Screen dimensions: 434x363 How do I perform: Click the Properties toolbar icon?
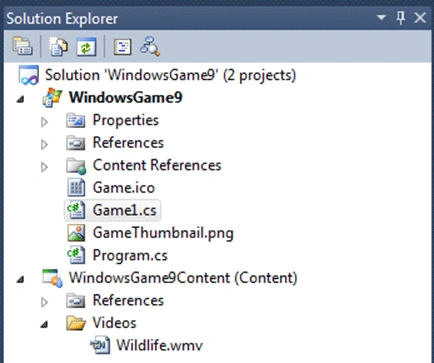(x=23, y=46)
